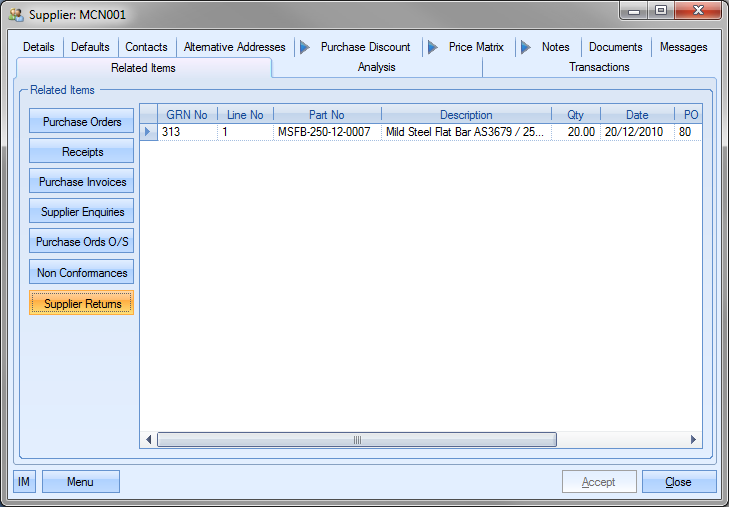Open Non Conformances list

82,273
